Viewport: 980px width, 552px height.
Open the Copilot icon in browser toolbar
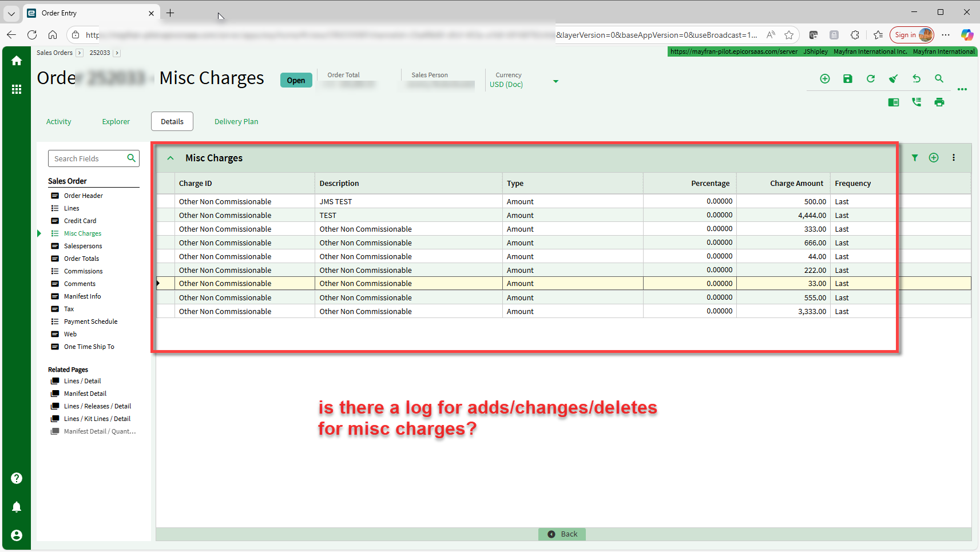tap(967, 35)
